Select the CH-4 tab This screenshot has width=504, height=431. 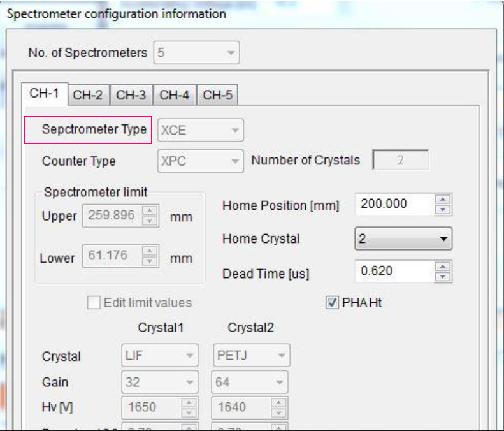[174, 96]
